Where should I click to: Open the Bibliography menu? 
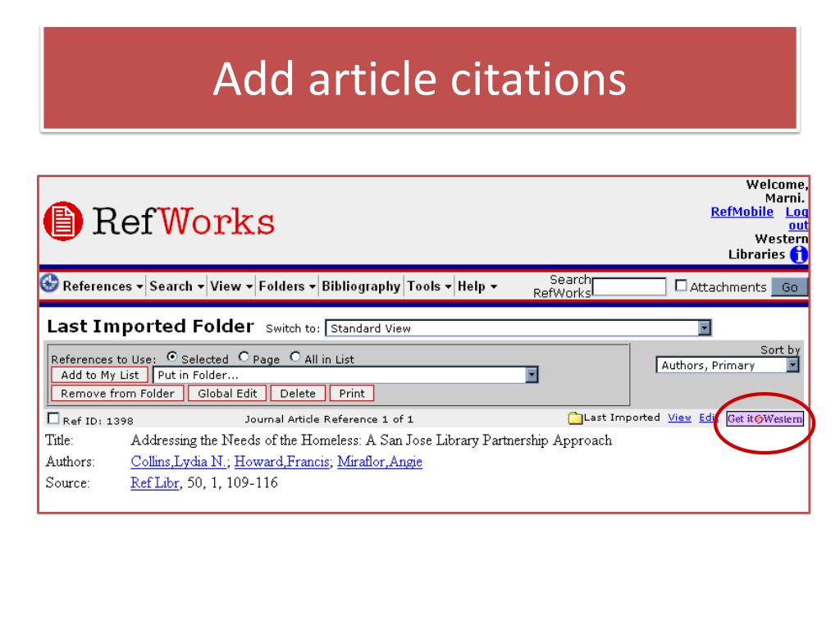point(361,286)
